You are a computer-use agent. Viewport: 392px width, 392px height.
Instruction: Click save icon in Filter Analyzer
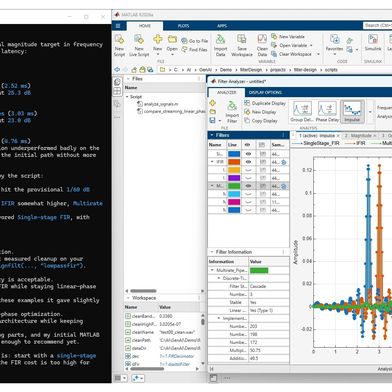pyautogui.click(x=213, y=120)
